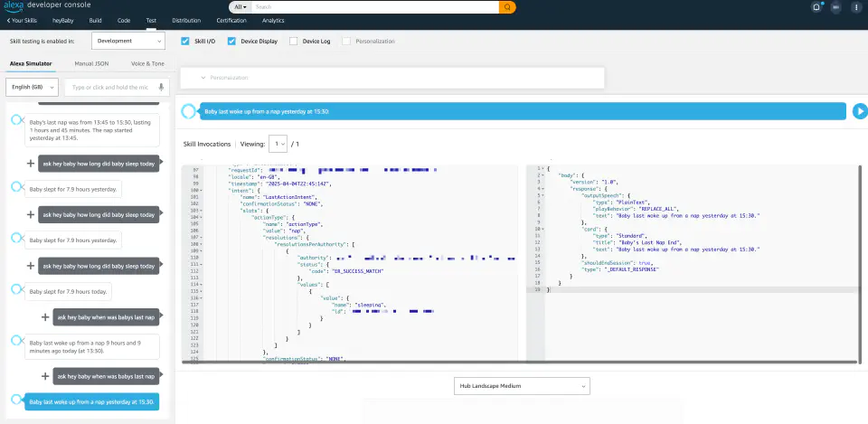
Task: Open the Hub Landscape Medium device dropdown
Action: pos(522,386)
